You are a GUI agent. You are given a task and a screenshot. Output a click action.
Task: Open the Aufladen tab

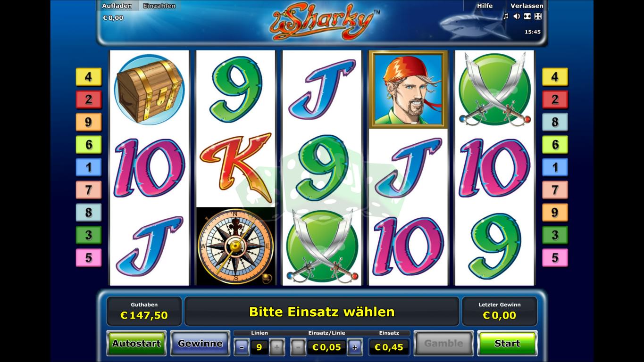[117, 6]
